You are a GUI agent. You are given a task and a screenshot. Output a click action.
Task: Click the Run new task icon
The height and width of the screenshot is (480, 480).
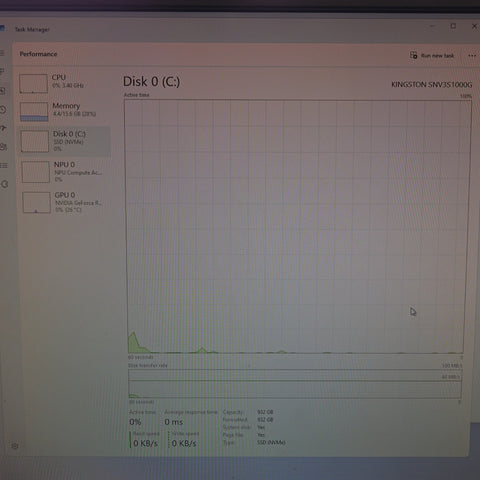[x=413, y=55]
